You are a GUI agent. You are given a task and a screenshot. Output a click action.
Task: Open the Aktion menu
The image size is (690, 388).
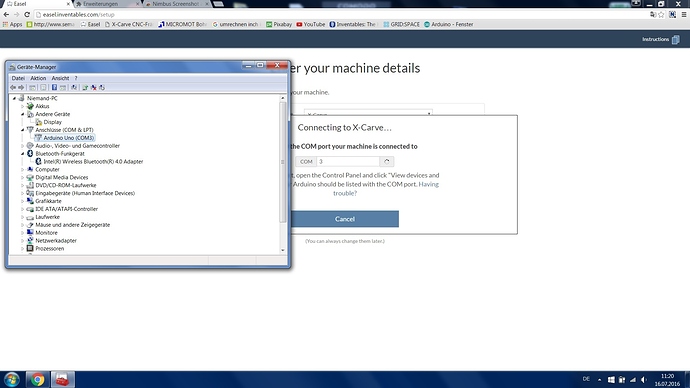click(x=38, y=78)
